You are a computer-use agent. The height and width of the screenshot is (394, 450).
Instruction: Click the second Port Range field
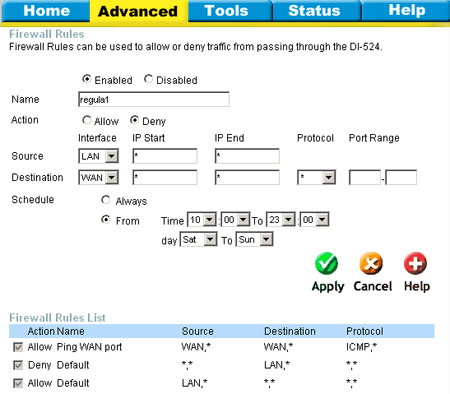click(401, 178)
